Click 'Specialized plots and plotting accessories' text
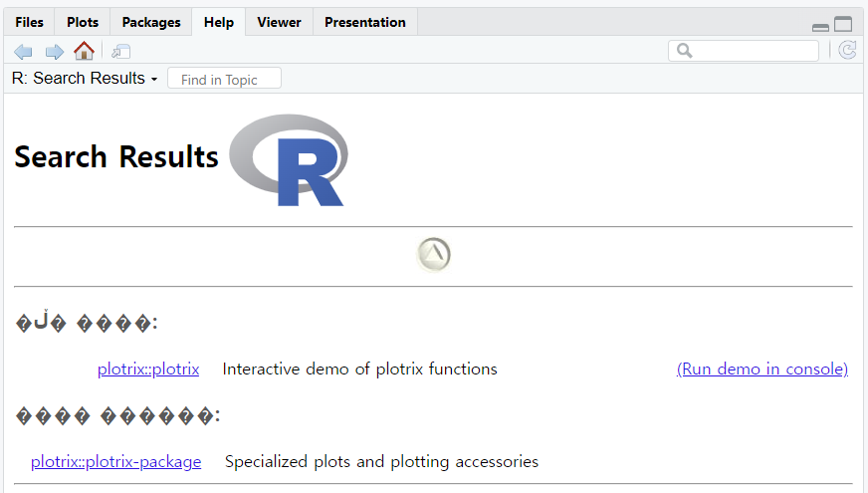 (x=381, y=461)
